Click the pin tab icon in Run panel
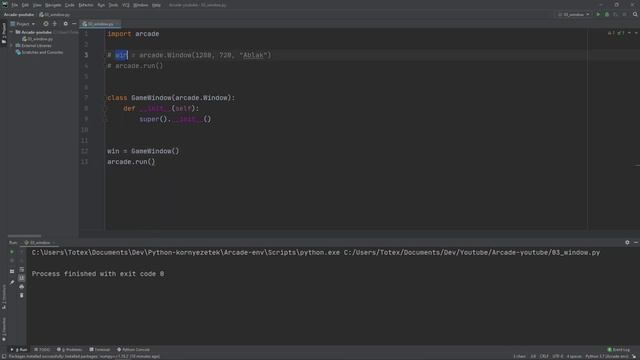 pos(12,282)
